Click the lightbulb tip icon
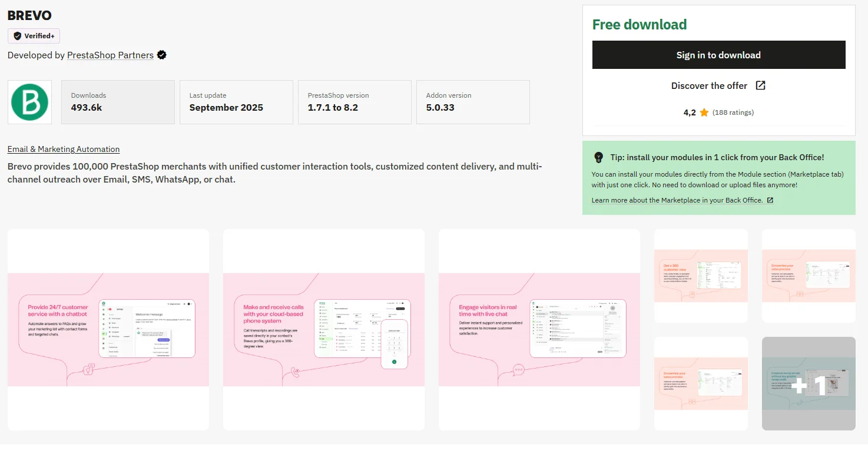This screenshot has width=868, height=454. (599, 157)
